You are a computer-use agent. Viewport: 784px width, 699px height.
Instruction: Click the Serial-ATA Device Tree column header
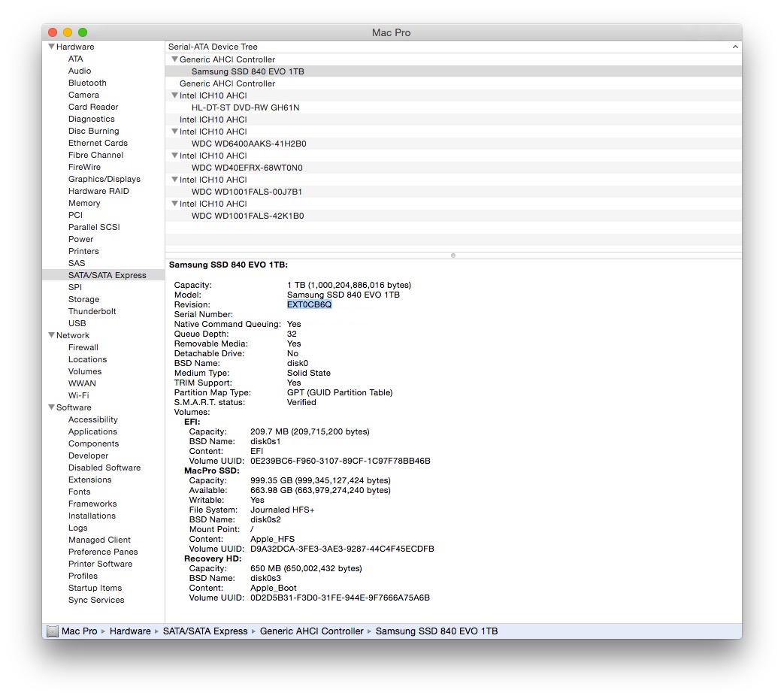point(453,47)
